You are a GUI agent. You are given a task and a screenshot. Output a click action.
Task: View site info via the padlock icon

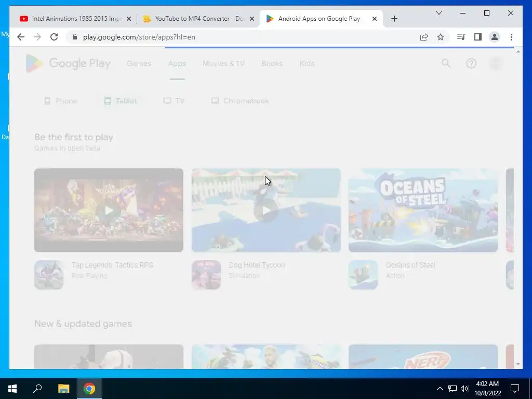[x=75, y=37]
